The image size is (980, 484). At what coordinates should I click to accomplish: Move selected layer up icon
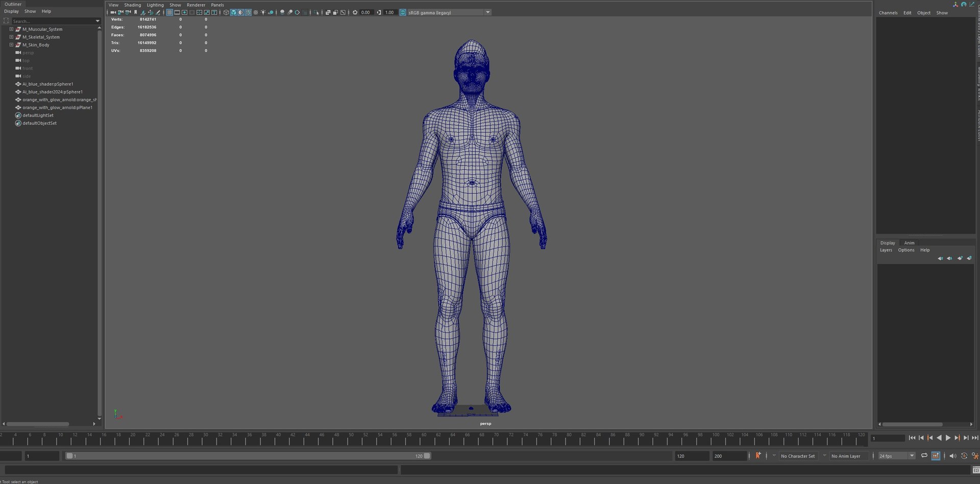tap(940, 258)
